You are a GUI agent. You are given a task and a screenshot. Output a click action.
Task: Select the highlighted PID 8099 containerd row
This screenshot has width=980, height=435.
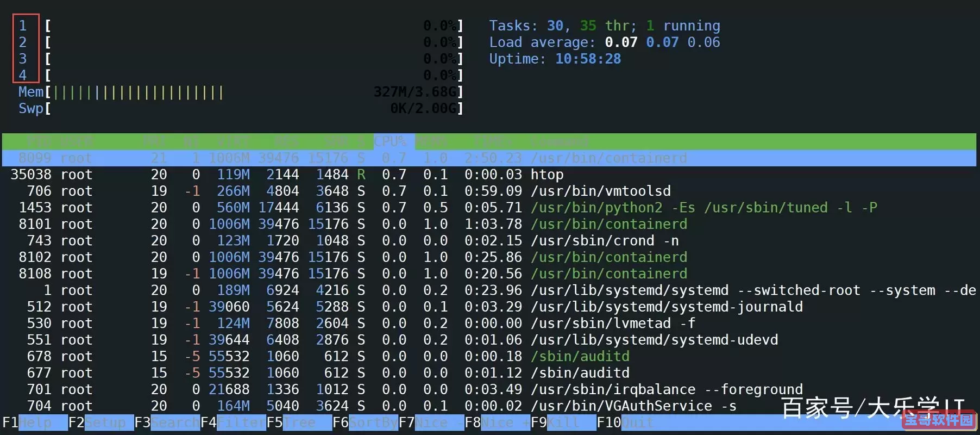(489, 158)
